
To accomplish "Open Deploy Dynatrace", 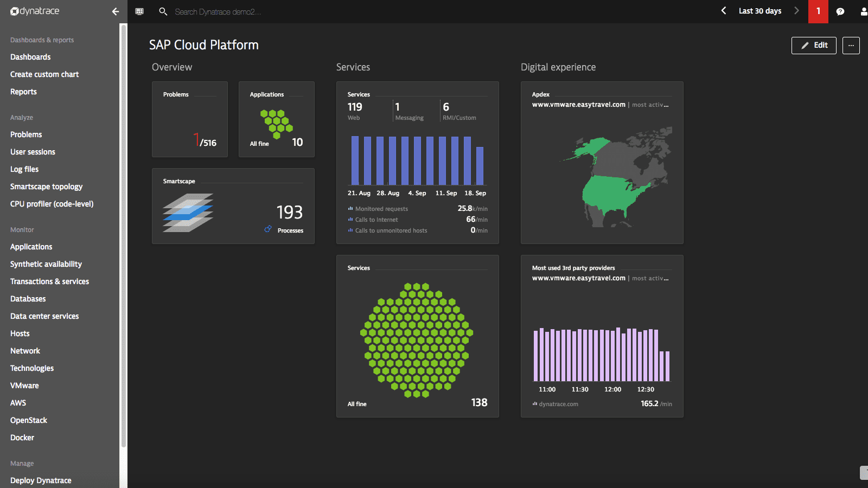I will (x=41, y=480).
